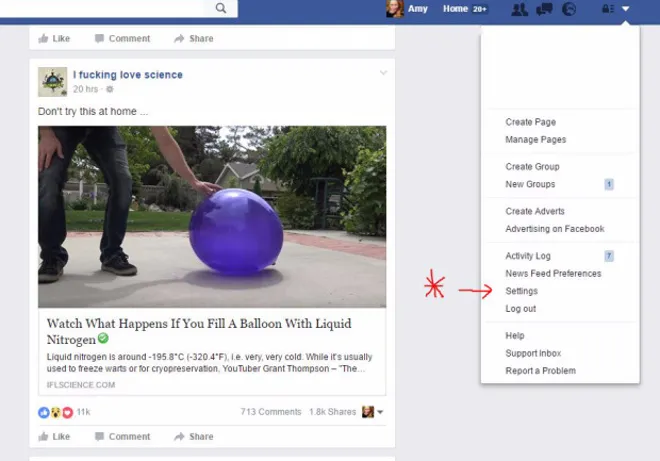The height and width of the screenshot is (461, 660).
Task: Like the liquid nitrogen post
Action: [x=54, y=437]
